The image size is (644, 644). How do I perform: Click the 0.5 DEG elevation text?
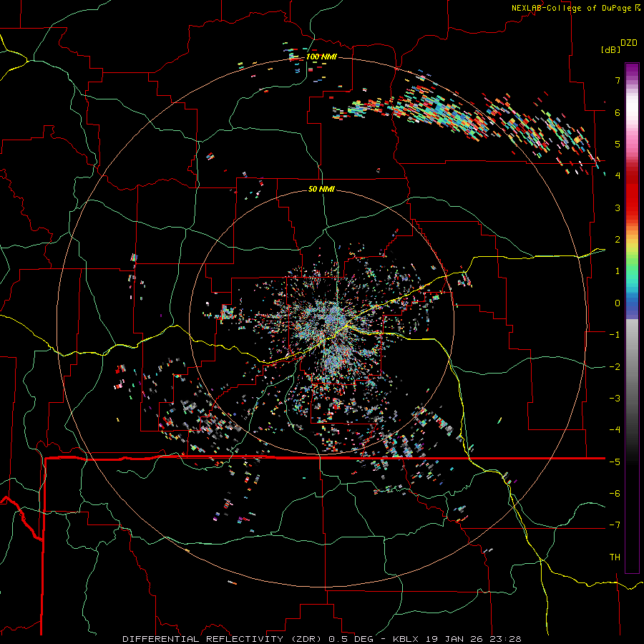[351, 639]
